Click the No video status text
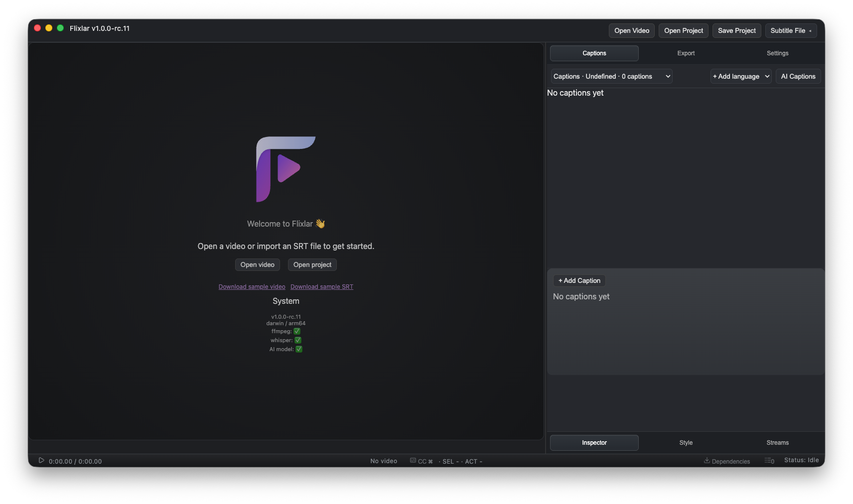 click(384, 461)
